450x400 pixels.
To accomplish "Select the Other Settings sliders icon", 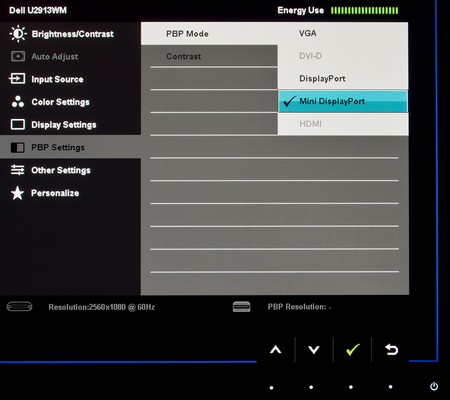I will coord(18,170).
